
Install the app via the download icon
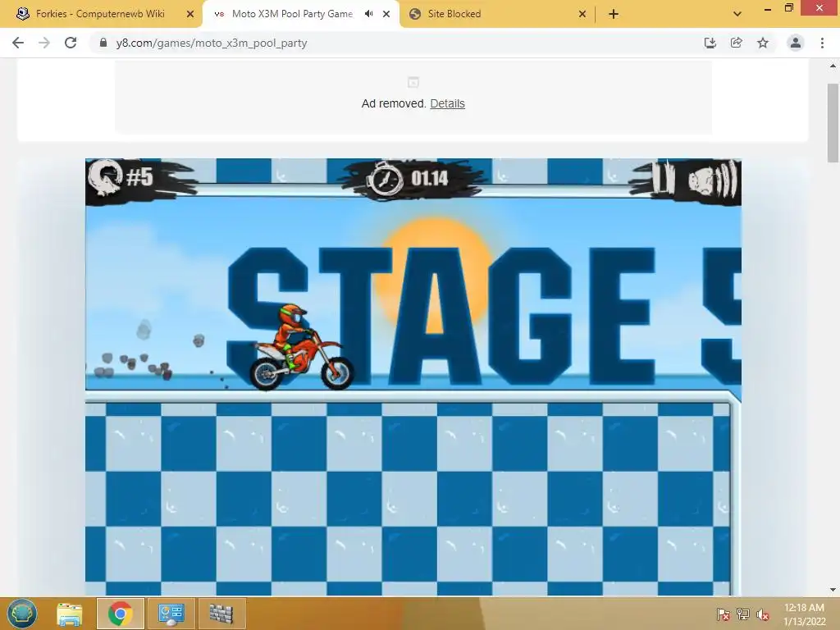(x=710, y=43)
